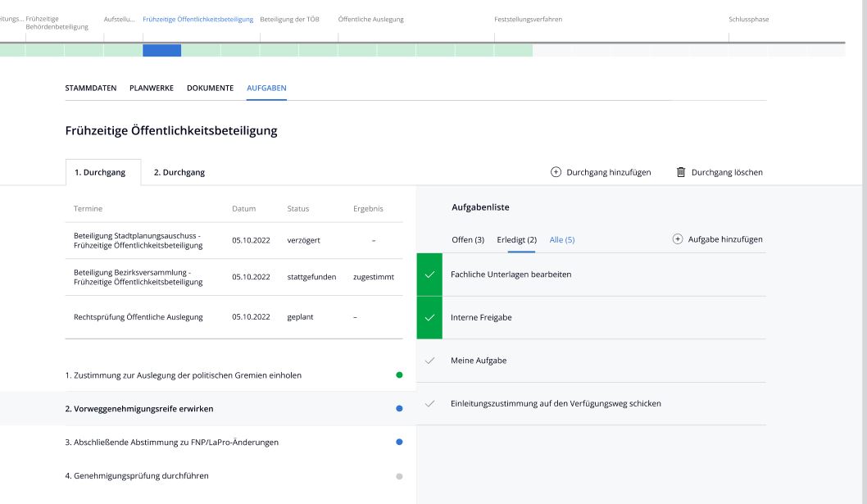Check off Einleitungszustimmung auf den Verfügungsweg schicken

click(429, 403)
